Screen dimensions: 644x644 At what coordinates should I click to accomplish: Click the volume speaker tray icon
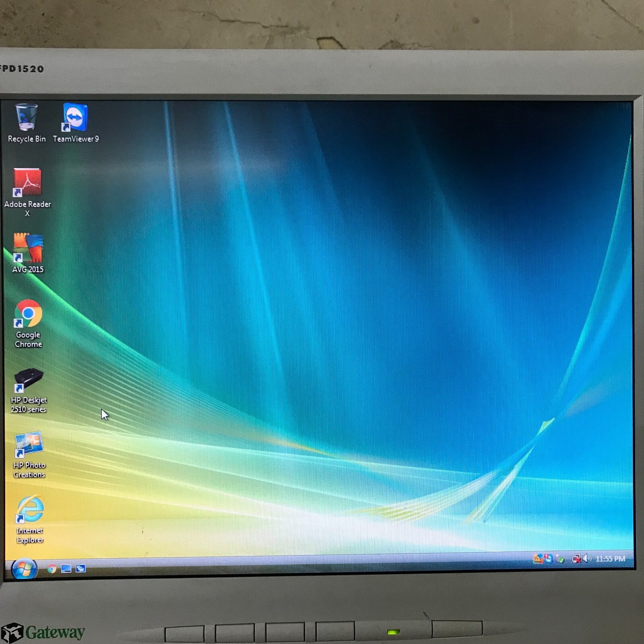click(x=587, y=558)
